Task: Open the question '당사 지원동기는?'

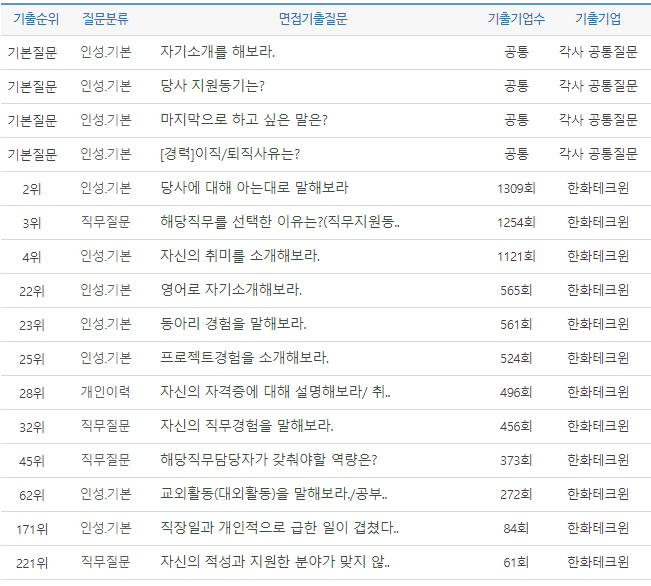Action: point(212,86)
